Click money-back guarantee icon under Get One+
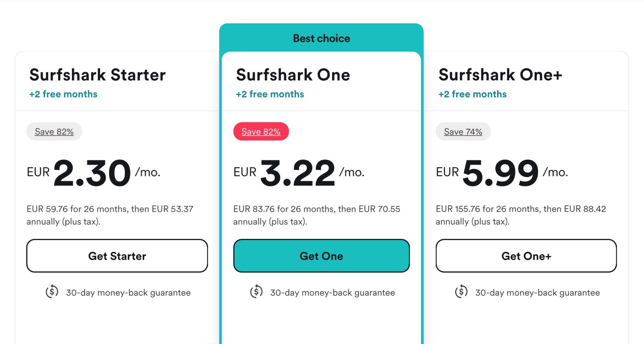This screenshot has width=644, height=344. point(461,292)
